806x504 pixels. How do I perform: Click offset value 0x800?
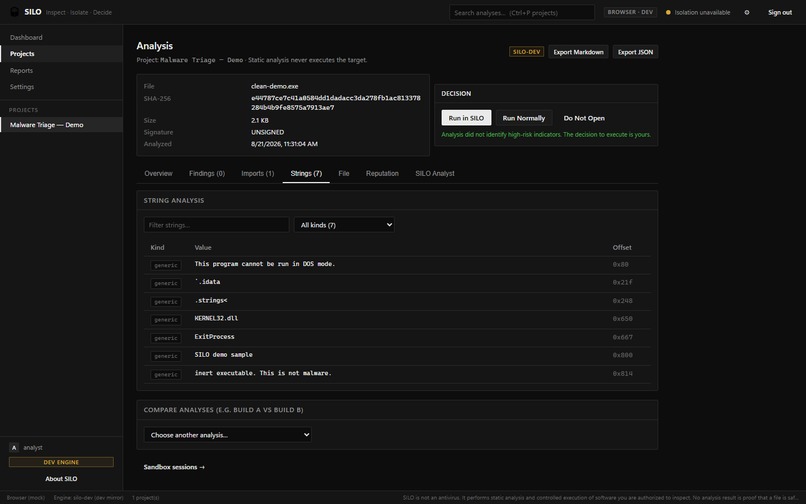pos(622,355)
